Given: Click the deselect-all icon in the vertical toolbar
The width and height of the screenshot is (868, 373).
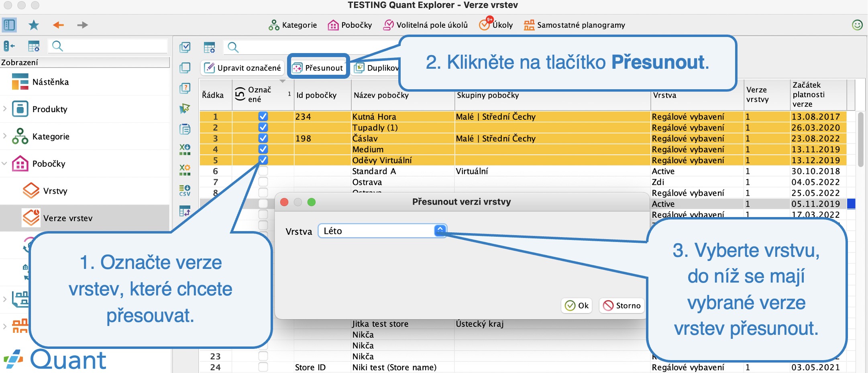Looking at the screenshot, I should pos(185,68).
